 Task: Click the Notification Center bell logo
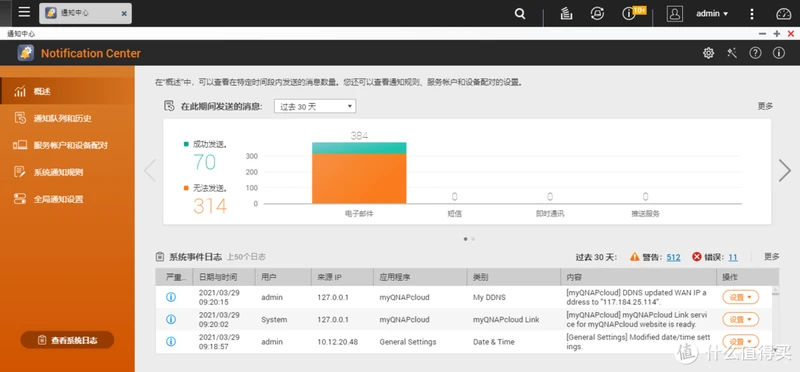tap(26, 53)
